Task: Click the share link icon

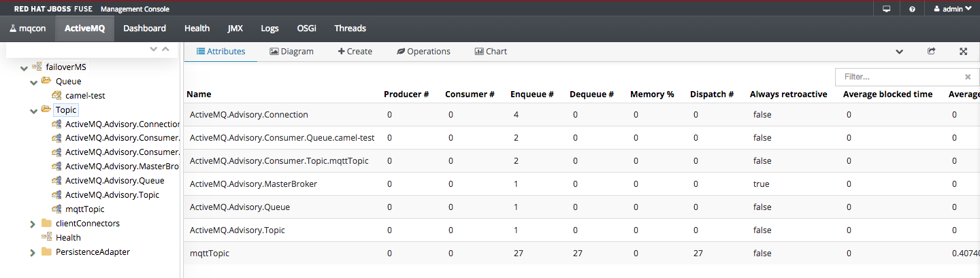Action: click(932, 52)
